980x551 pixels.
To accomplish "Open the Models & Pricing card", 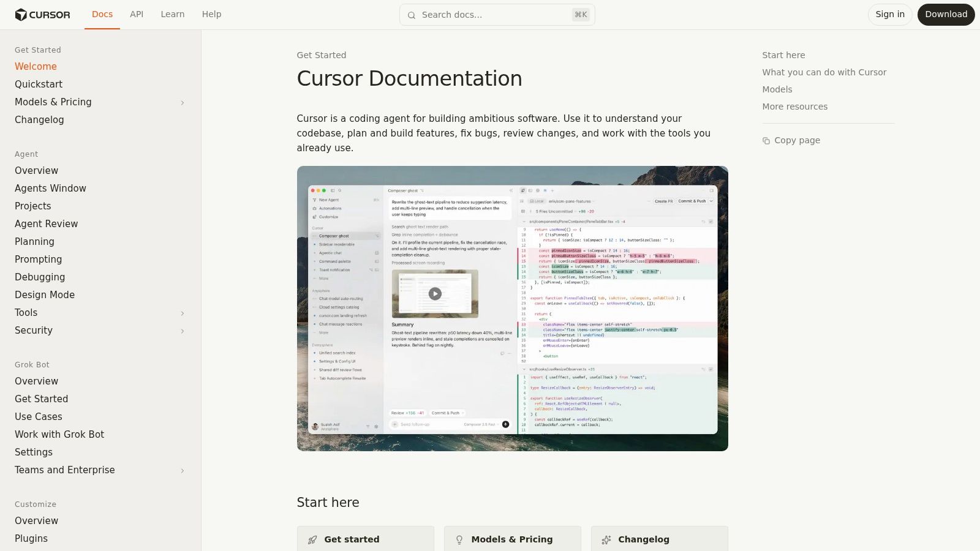I will [513, 539].
